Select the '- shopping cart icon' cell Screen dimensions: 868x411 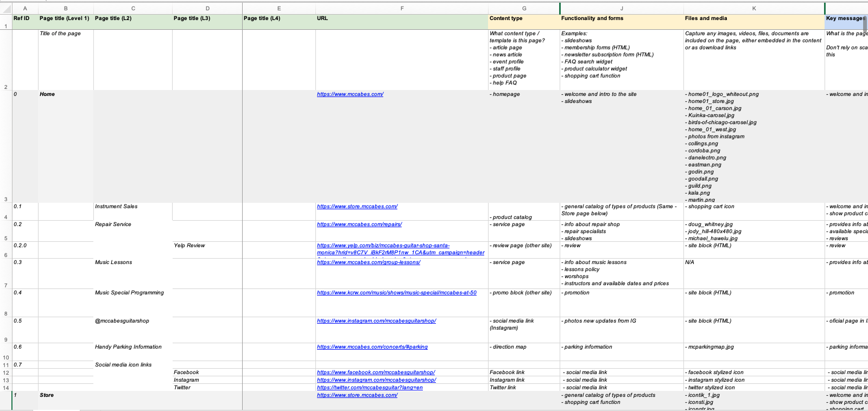point(754,211)
